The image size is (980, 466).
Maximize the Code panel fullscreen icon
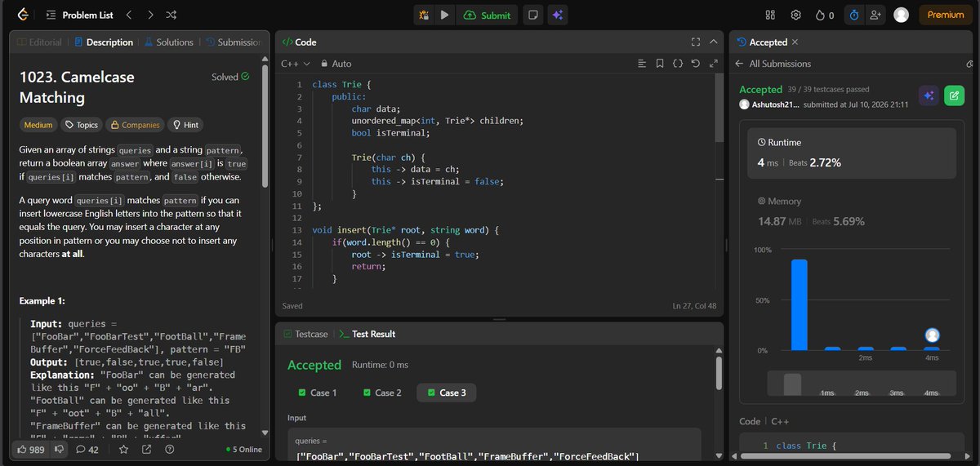696,42
